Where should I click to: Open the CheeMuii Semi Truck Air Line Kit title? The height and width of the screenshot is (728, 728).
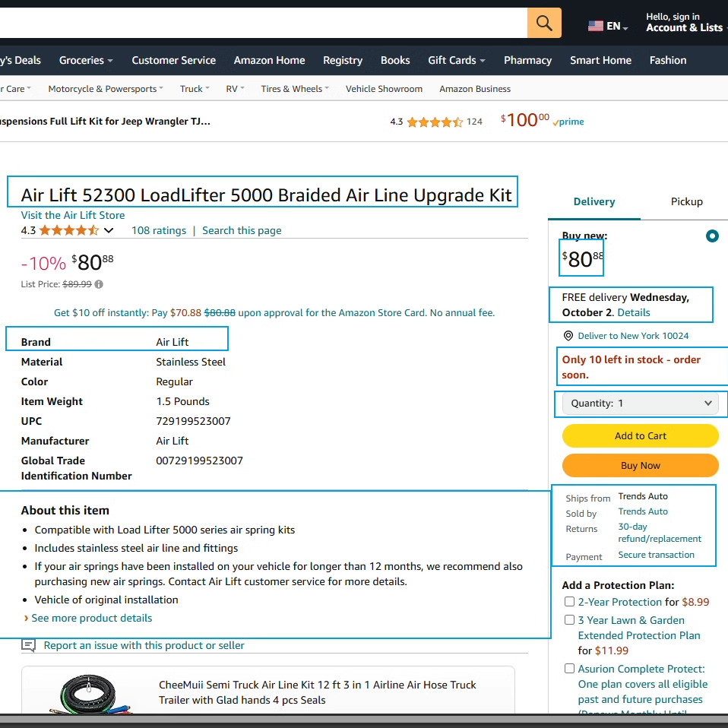[318, 692]
